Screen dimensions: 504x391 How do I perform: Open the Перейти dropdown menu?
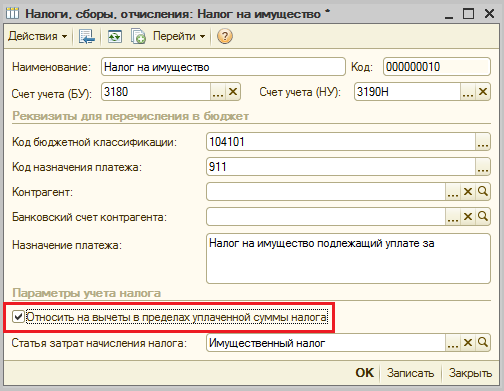click(179, 36)
